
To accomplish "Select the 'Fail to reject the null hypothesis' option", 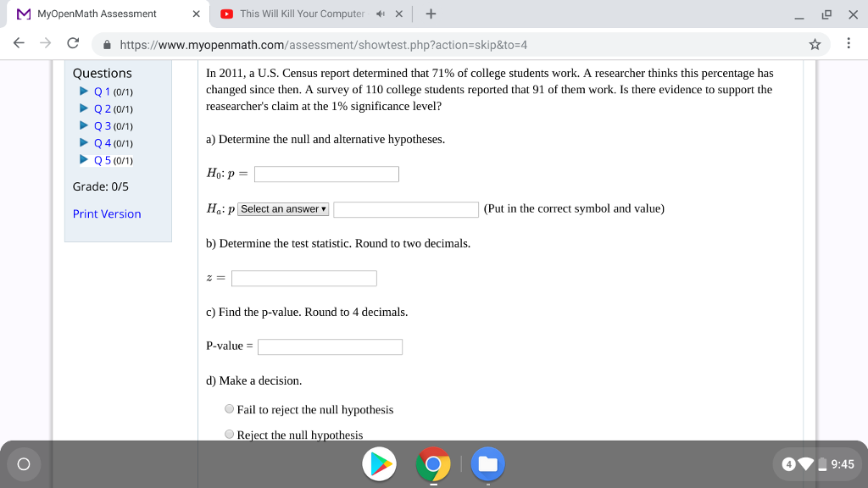I will 229,408.
